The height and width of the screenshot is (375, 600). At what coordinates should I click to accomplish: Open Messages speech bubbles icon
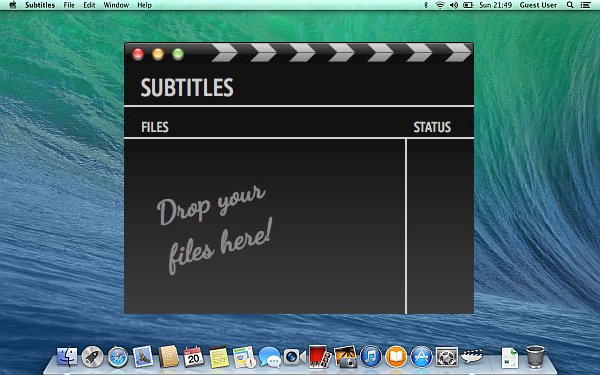(269, 357)
